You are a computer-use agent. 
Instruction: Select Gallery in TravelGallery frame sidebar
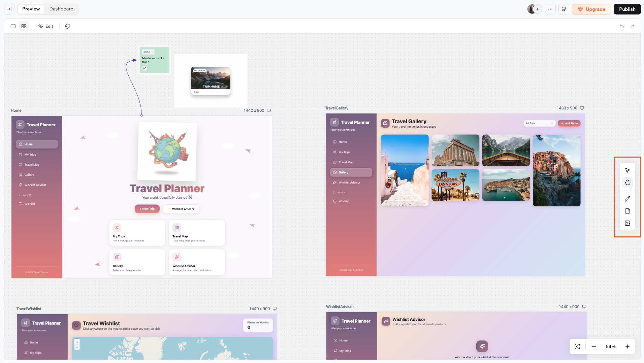tap(351, 172)
